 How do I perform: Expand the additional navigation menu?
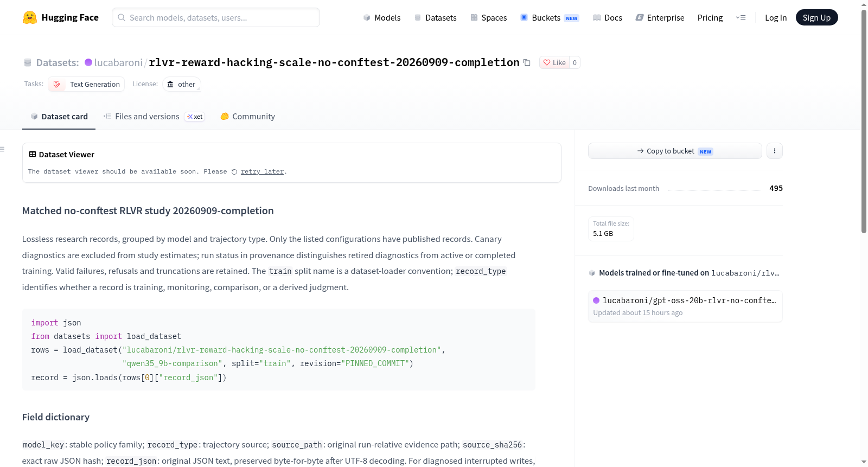coord(741,17)
